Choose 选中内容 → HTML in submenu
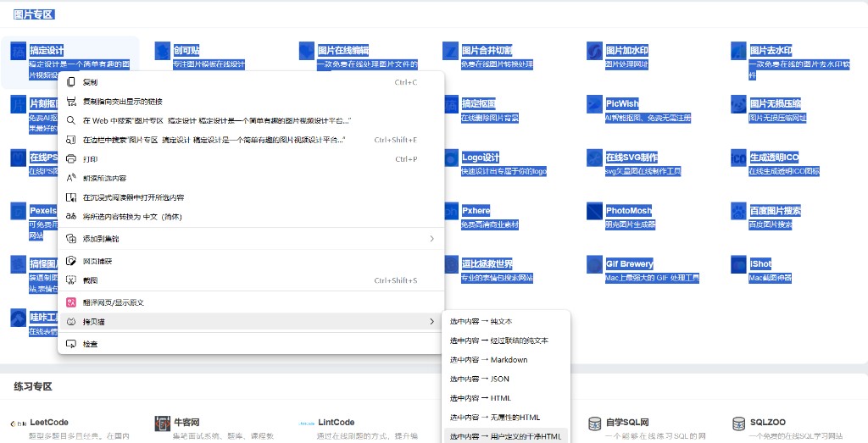 507,398
